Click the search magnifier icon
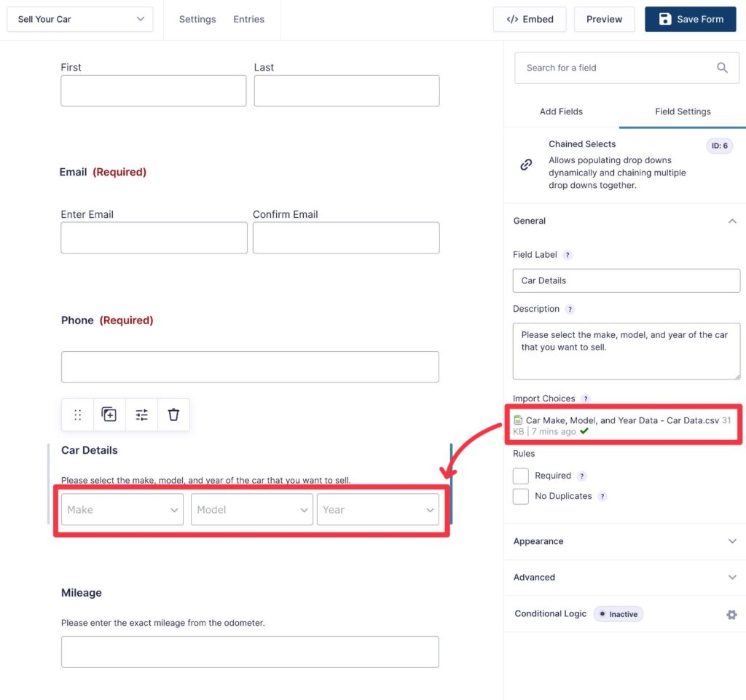 point(722,68)
